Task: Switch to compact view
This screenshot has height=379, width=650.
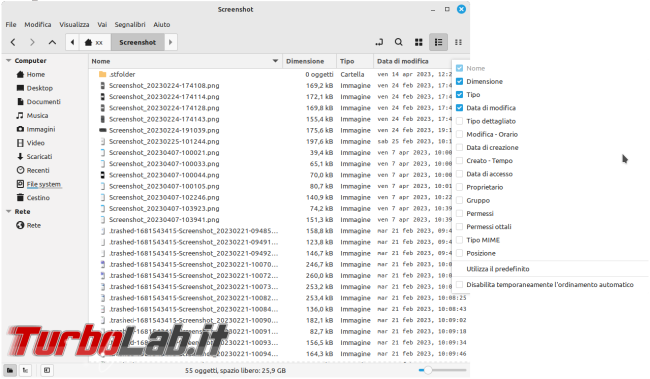Action: pos(458,42)
